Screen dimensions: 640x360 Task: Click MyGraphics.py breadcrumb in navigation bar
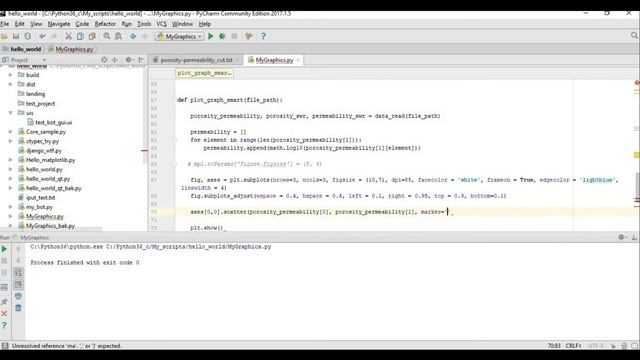coord(74,49)
